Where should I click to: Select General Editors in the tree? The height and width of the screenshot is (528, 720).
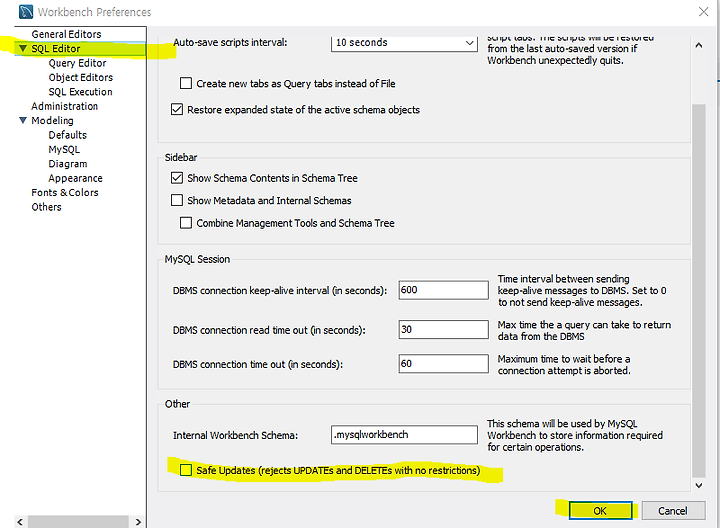[x=66, y=34]
